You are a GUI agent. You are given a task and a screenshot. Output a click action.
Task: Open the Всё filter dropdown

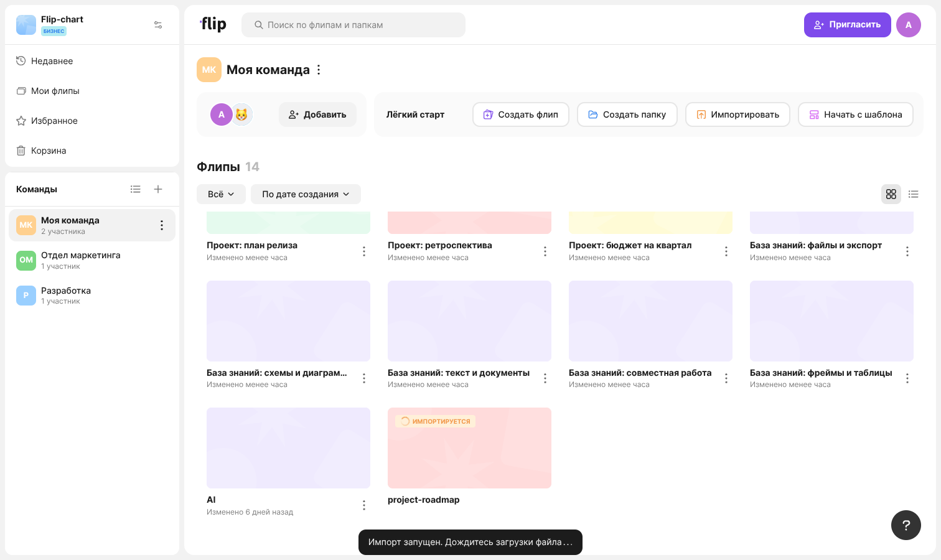pos(221,194)
